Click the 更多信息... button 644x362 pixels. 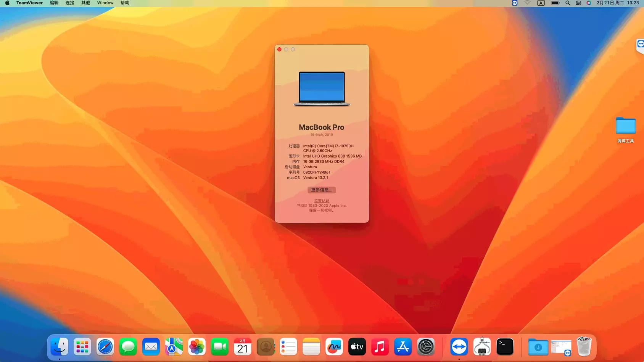point(322,190)
